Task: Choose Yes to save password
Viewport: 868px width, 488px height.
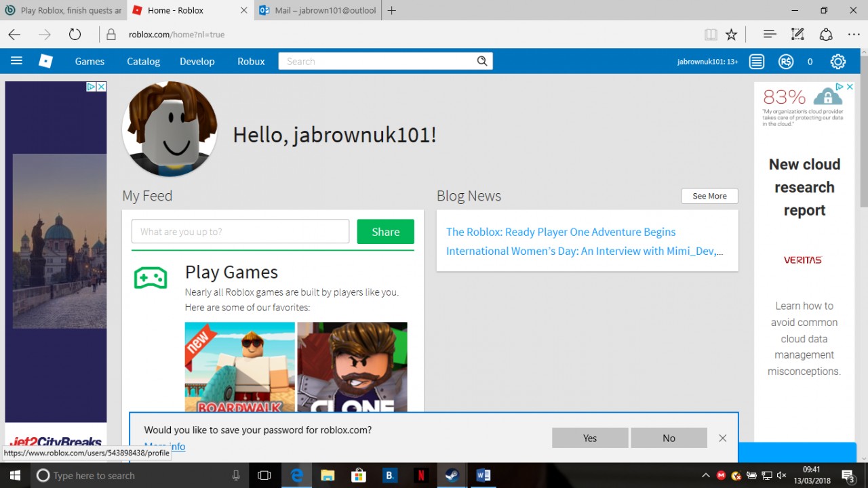Action: tap(590, 438)
